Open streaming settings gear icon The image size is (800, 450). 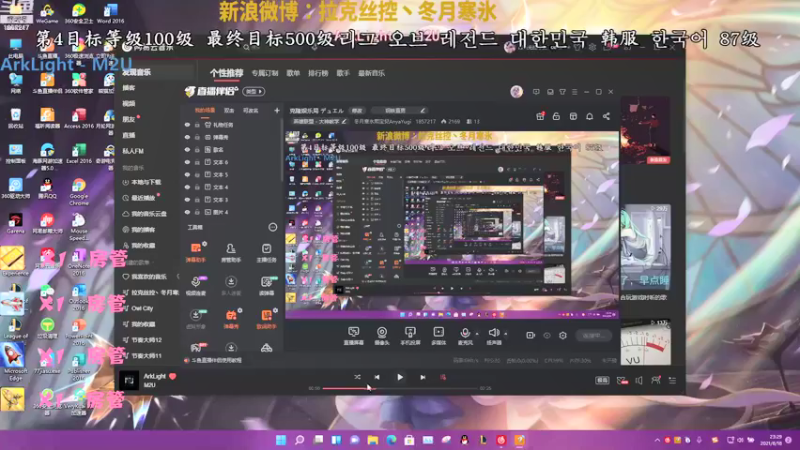coord(563,335)
